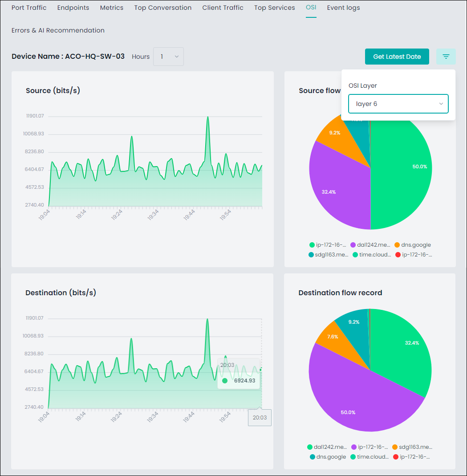
Task: Toggle red ip-172-16 legend in Destination flow record
Action: click(411, 457)
